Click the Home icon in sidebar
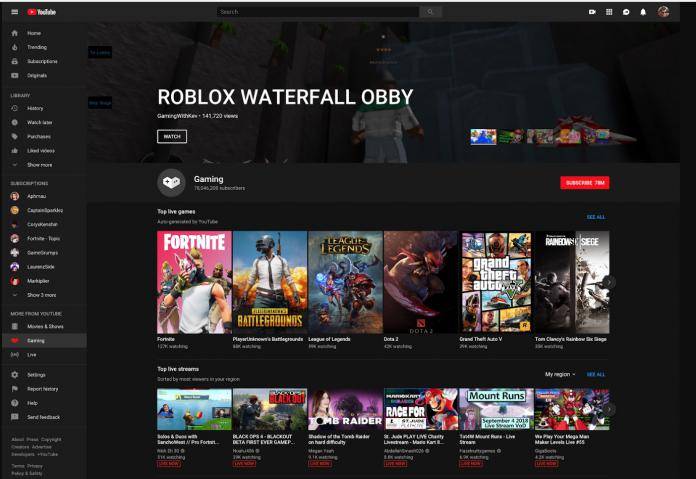Viewport: 696px width, 479px height. pos(15,33)
